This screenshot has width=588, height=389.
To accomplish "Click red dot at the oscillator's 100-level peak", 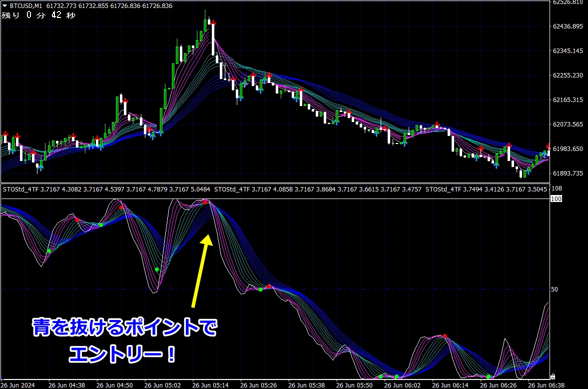I will pos(205,202).
